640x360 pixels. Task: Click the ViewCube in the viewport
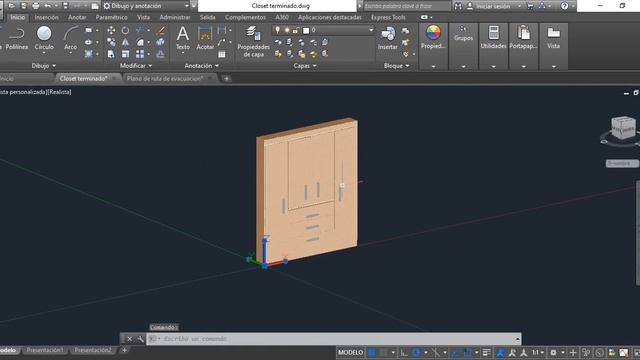click(x=623, y=128)
